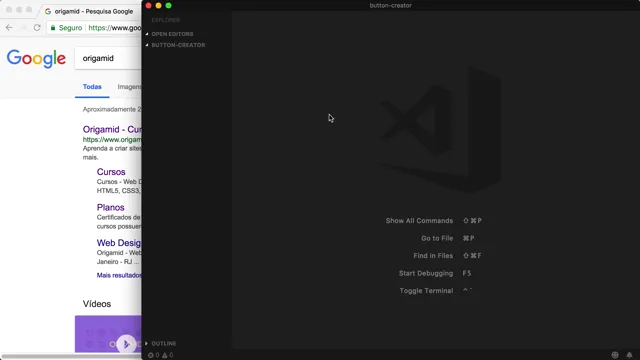Close the VS Code window with red button
This screenshot has height=360, width=640.
pyautogui.click(x=149, y=5)
